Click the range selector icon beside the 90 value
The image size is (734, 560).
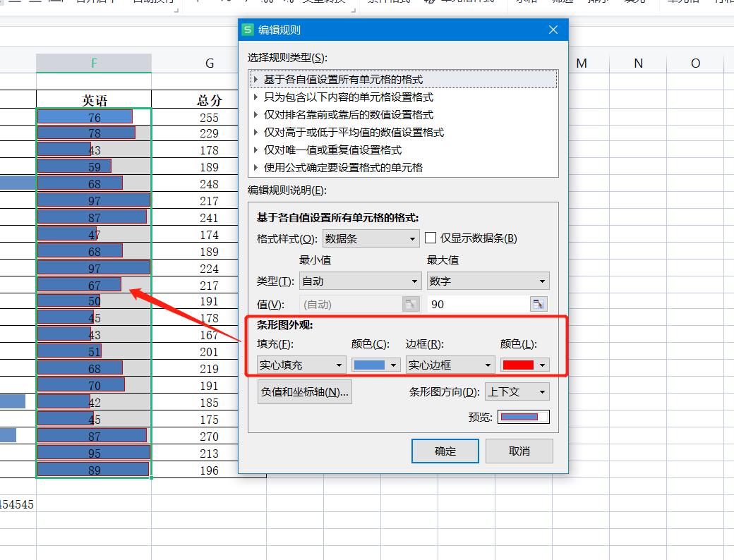click(x=539, y=303)
